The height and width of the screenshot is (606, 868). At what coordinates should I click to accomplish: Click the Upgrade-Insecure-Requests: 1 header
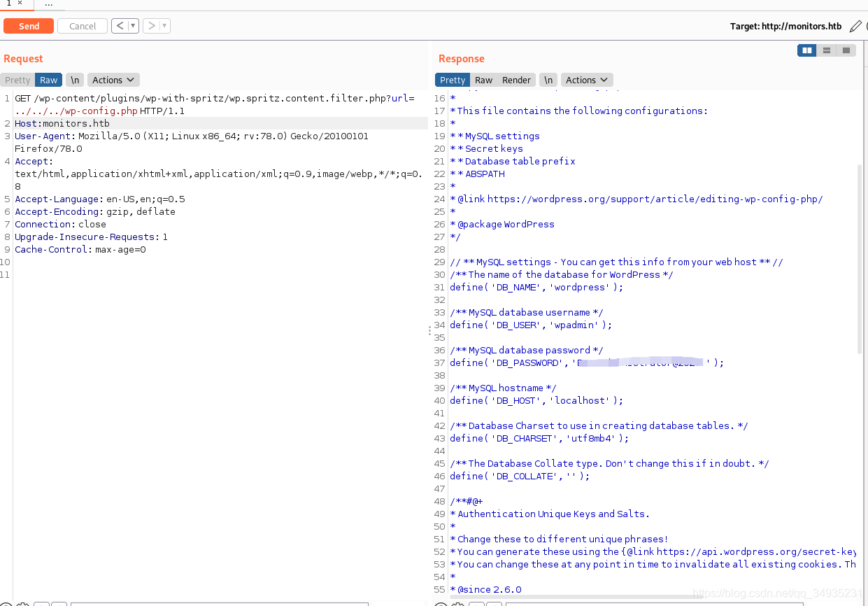click(x=91, y=237)
